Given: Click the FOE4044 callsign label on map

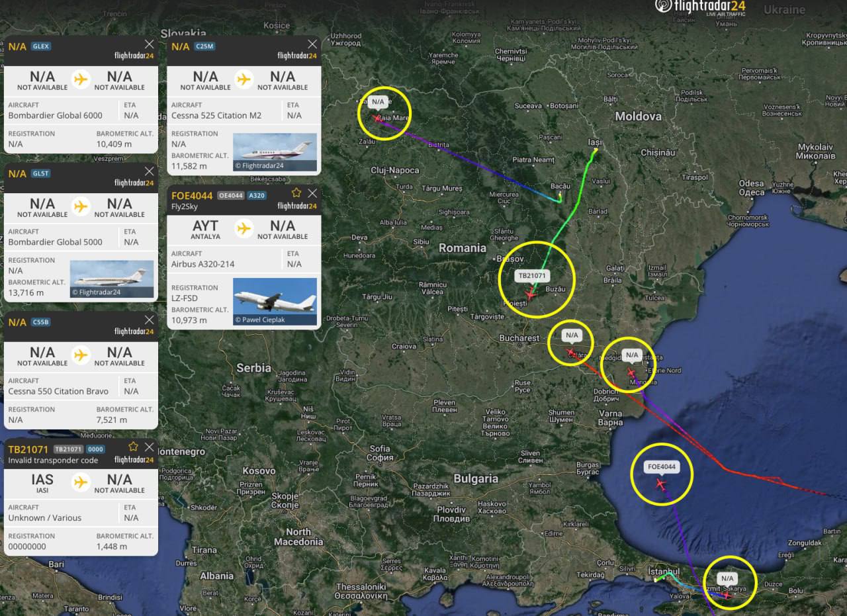Looking at the screenshot, I should [662, 467].
